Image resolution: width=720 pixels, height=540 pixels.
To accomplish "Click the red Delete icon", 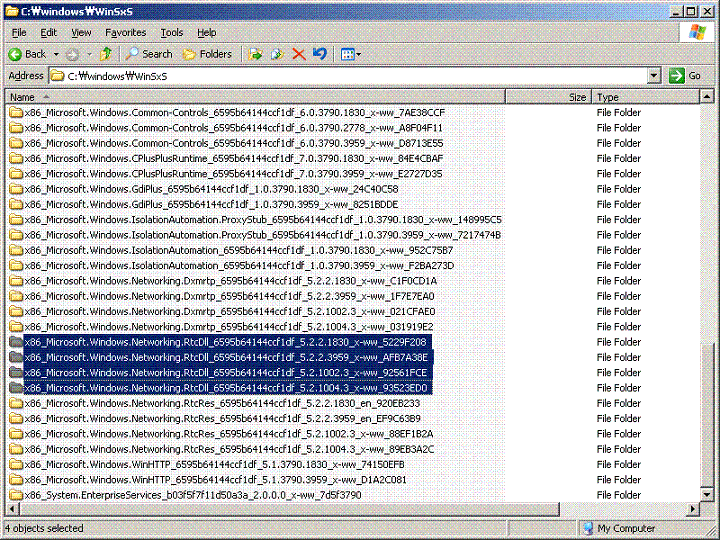I will pos(299,54).
